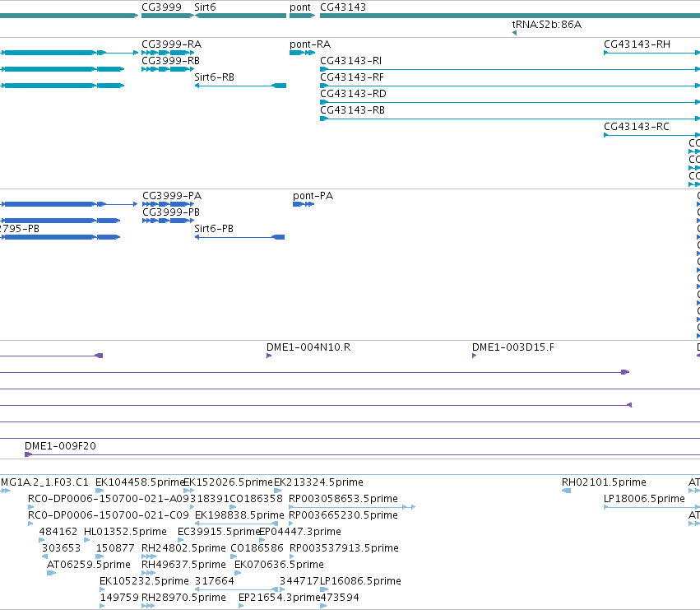Select the LP18006.5prime EST label
700x610 pixels.
point(644,499)
